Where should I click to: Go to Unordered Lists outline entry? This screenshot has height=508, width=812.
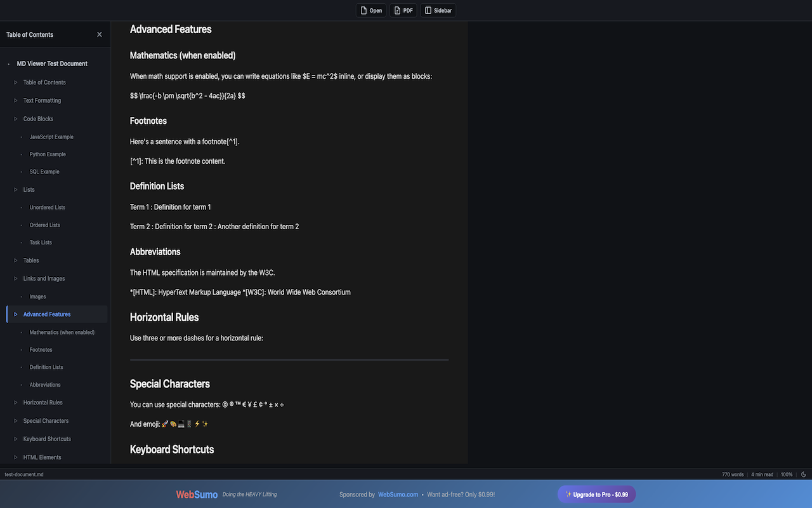pyautogui.click(x=48, y=207)
